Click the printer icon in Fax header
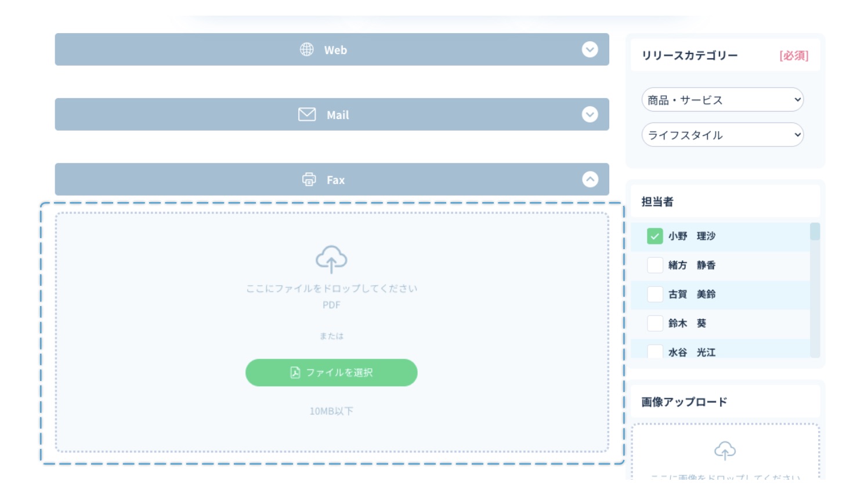 pos(309,179)
